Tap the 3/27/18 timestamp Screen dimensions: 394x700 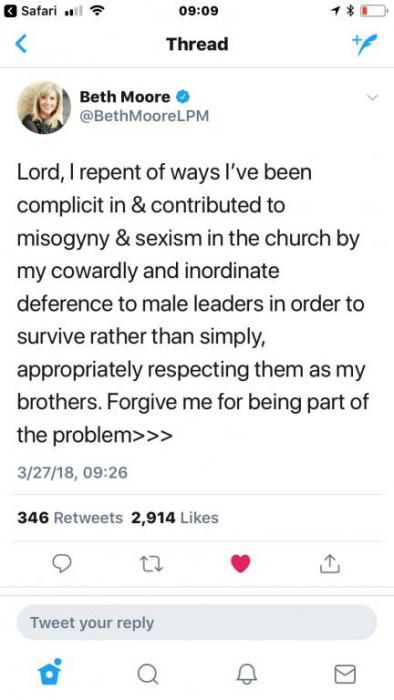(x=72, y=472)
